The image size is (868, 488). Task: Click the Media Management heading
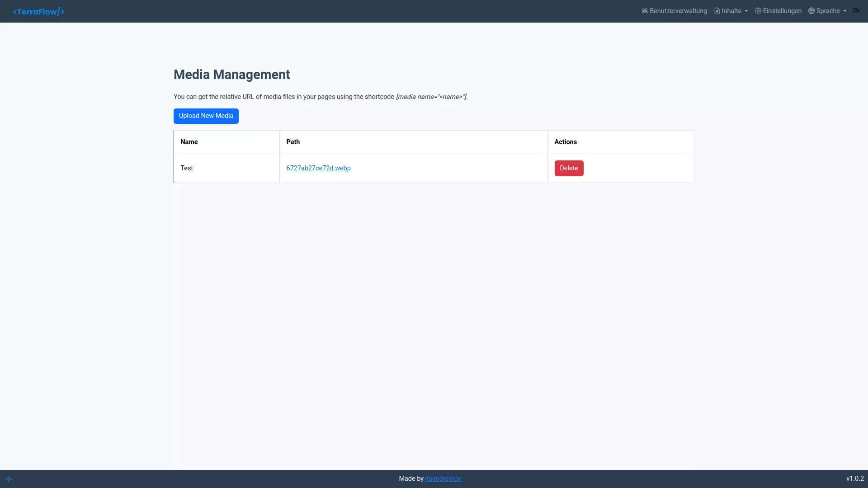point(232,75)
